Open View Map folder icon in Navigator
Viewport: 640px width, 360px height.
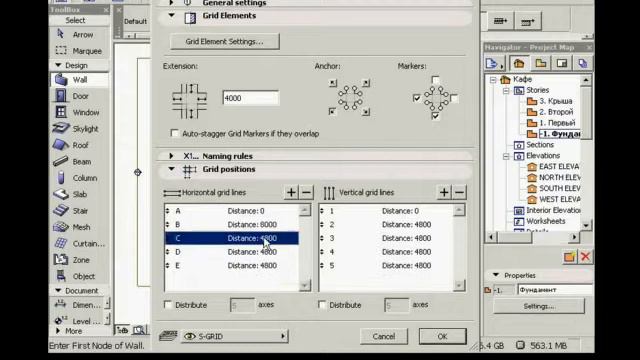tap(540, 63)
